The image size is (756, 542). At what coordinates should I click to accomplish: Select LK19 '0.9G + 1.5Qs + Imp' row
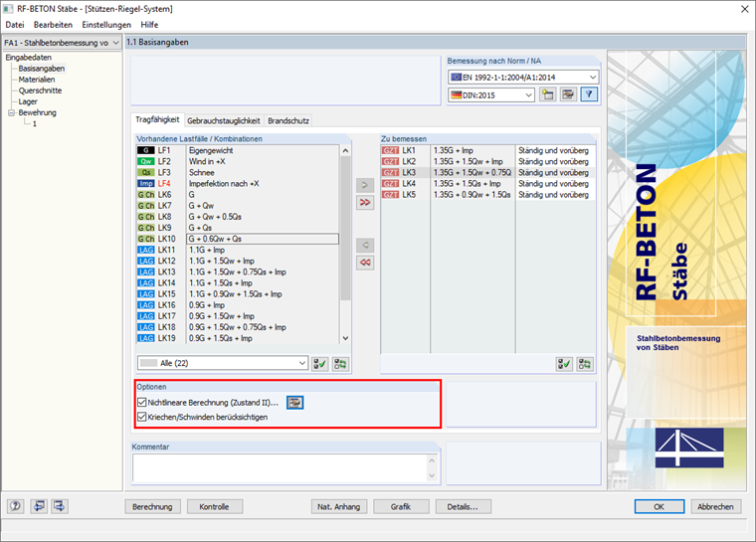point(238,338)
